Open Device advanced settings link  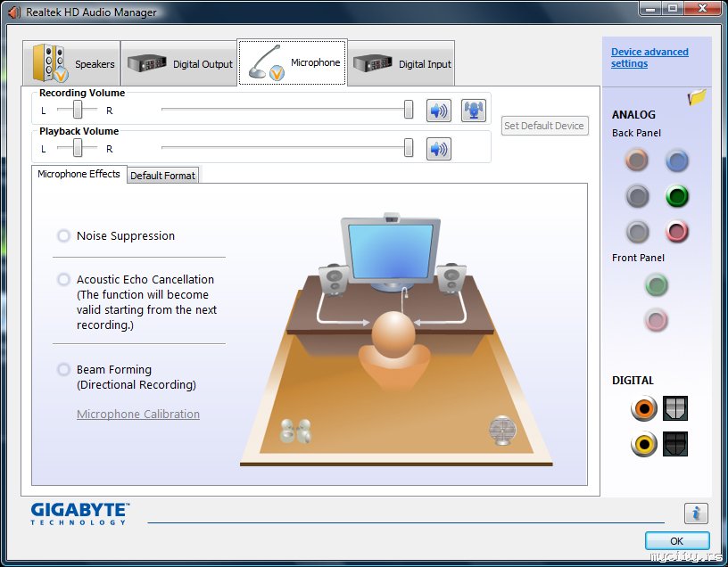[649, 58]
